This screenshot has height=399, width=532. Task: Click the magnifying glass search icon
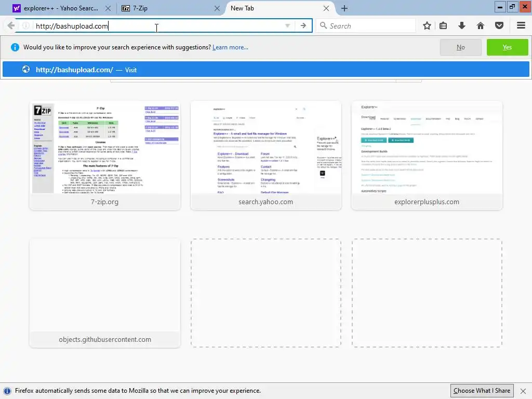coord(323,26)
